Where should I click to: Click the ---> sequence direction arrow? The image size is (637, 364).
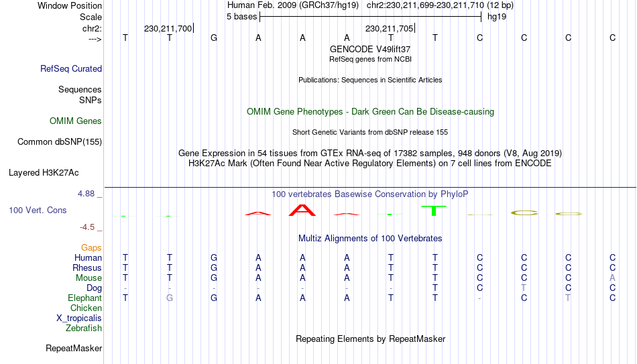(95, 39)
